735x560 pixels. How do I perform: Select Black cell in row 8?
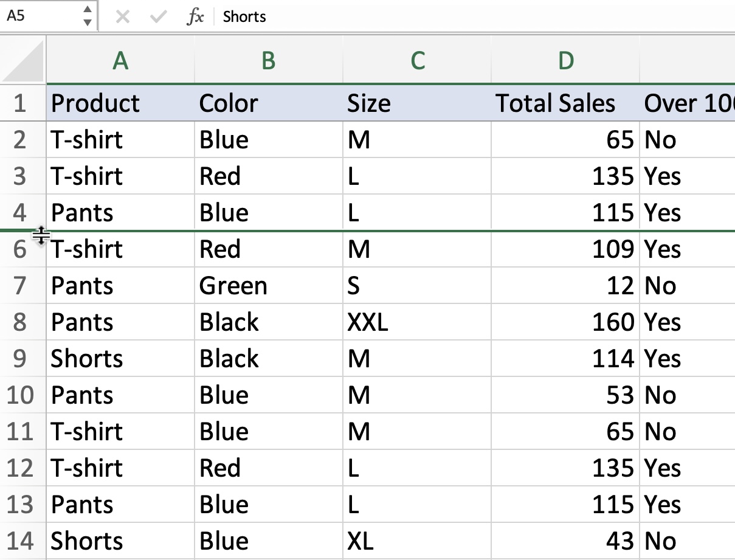[269, 322]
